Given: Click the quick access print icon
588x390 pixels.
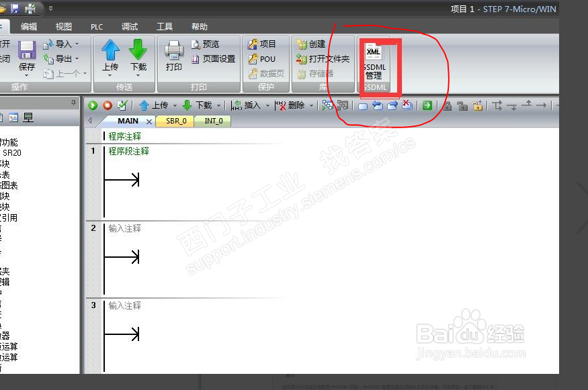Looking at the screenshot, I should tap(30, 8).
